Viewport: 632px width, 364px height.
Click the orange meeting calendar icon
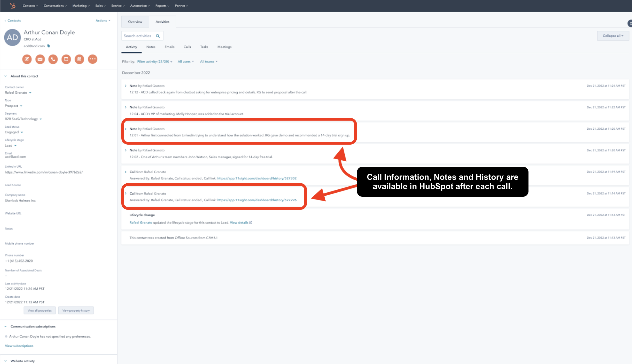click(79, 59)
